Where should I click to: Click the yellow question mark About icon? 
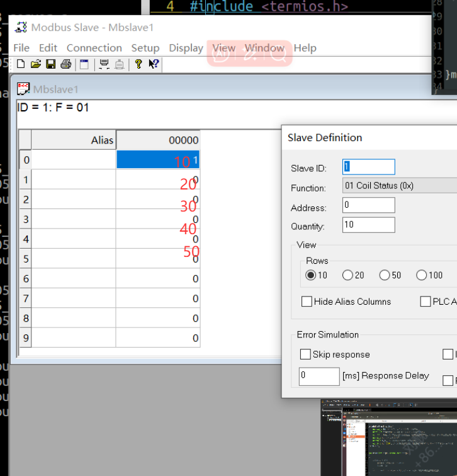point(138,64)
